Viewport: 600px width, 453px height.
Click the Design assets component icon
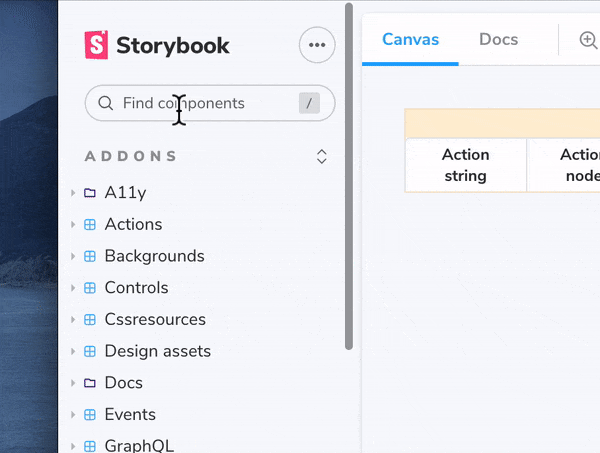point(90,351)
